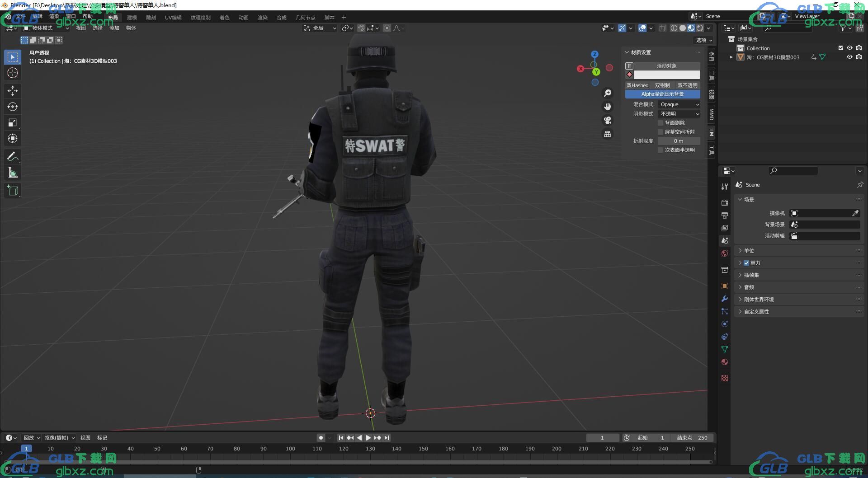Switch to the 几何节点 workspace tab

pyautogui.click(x=306, y=18)
